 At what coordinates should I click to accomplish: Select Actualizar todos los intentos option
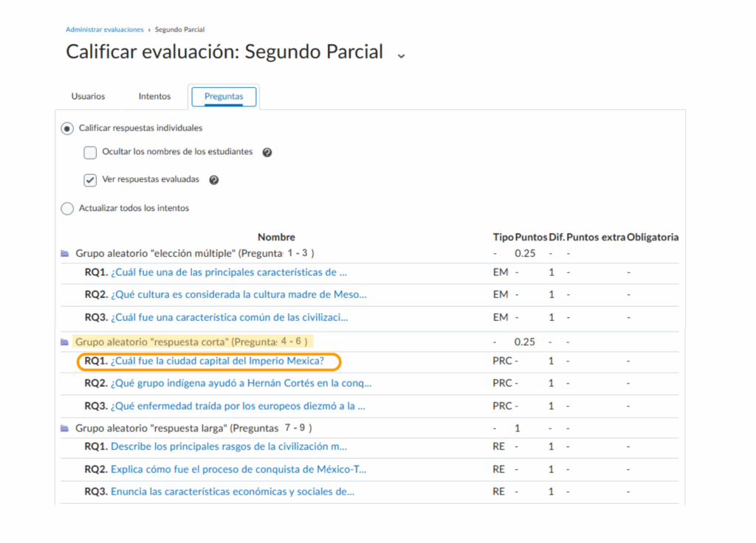point(67,209)
